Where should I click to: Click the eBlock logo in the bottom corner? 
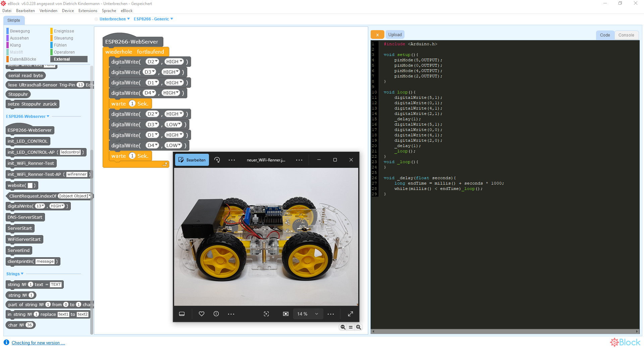click(x=625, y=342)
